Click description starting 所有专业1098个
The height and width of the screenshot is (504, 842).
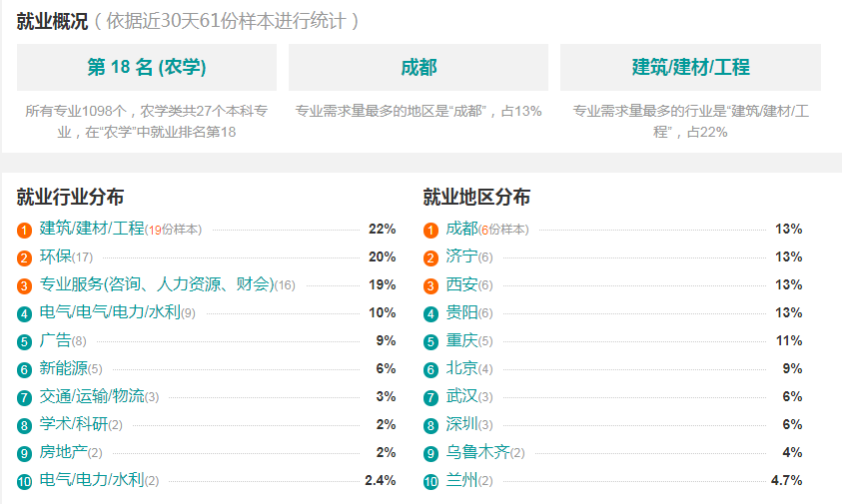click(147, 122)
